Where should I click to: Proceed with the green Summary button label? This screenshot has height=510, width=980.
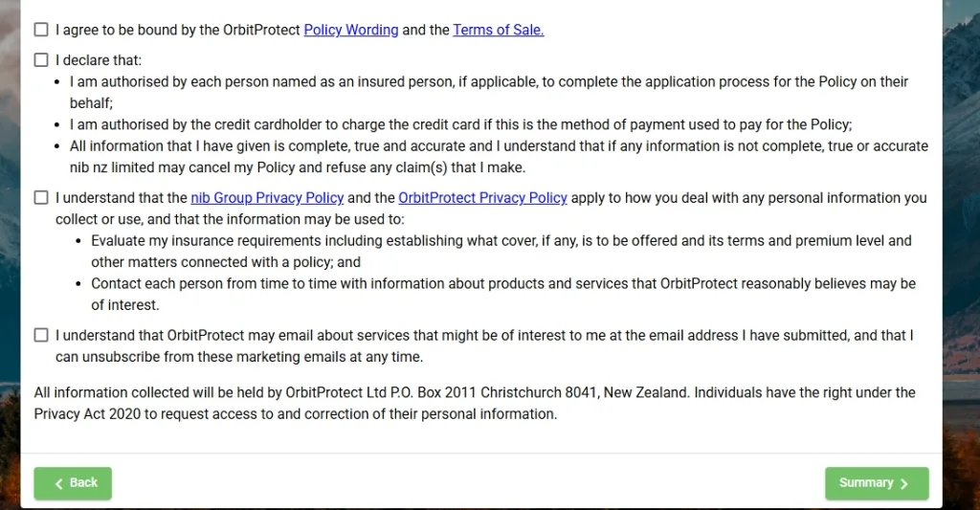click(865, 483)
